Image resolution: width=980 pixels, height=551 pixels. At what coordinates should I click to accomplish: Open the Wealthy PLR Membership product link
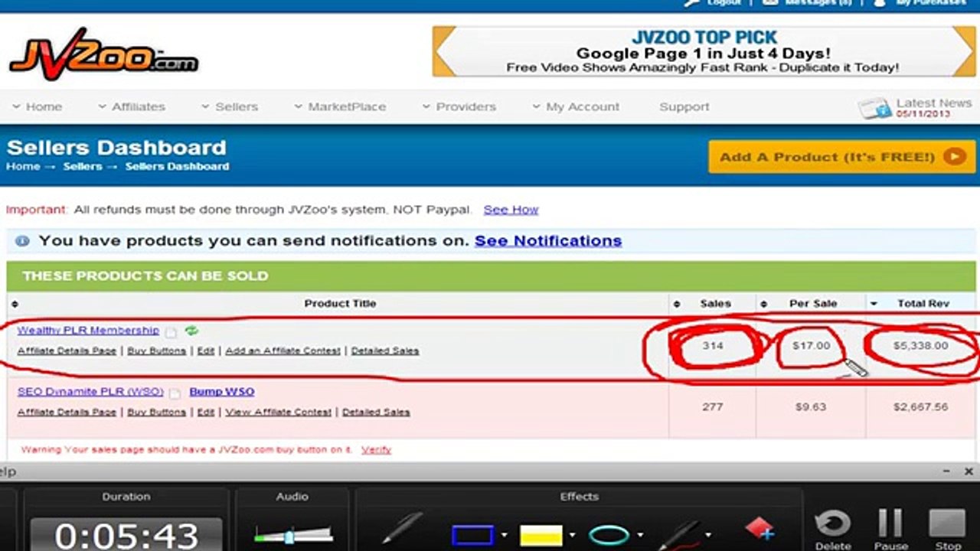tap(88, 330)
